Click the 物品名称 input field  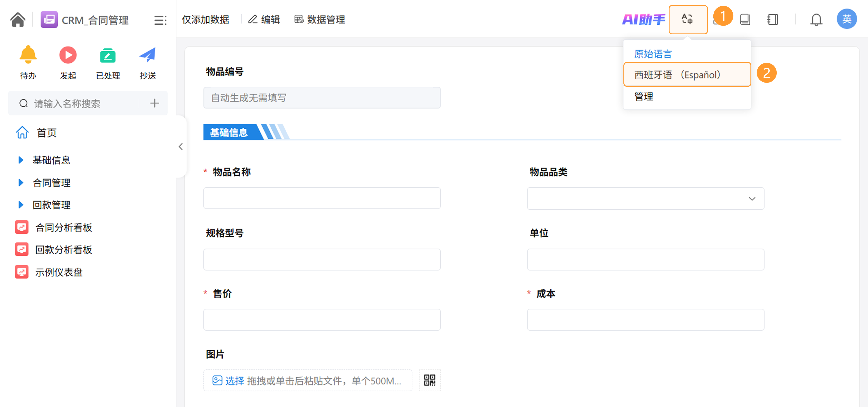tap(322, 198)
